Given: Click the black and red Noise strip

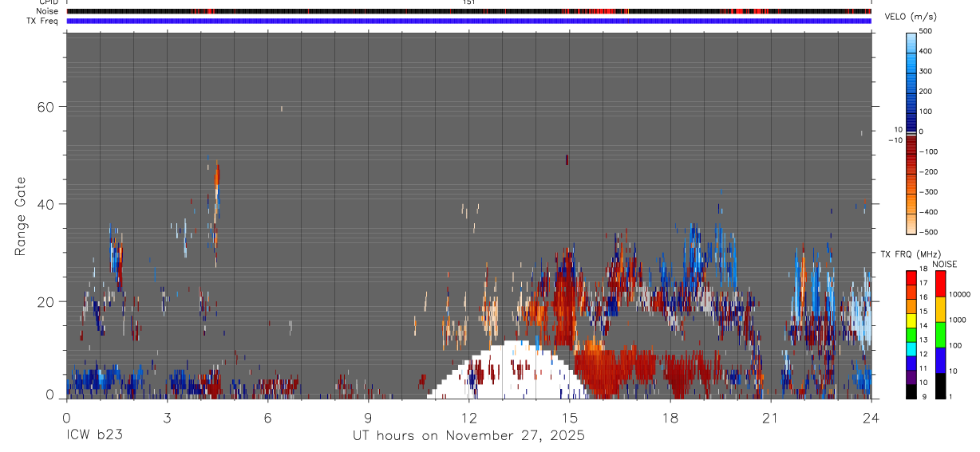Looking at the screenshot, I should (x=468, y=11).
